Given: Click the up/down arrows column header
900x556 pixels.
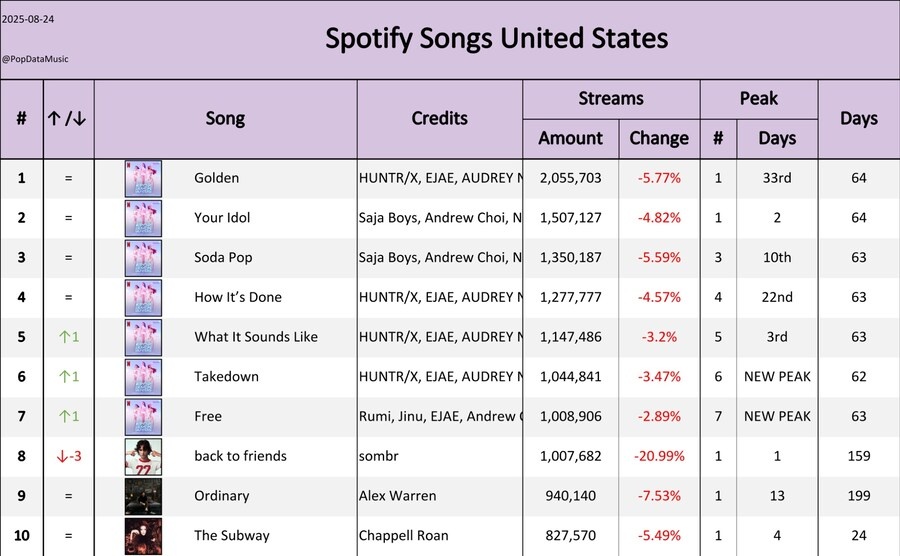Looking at the screenshot, I should (68, 118).
